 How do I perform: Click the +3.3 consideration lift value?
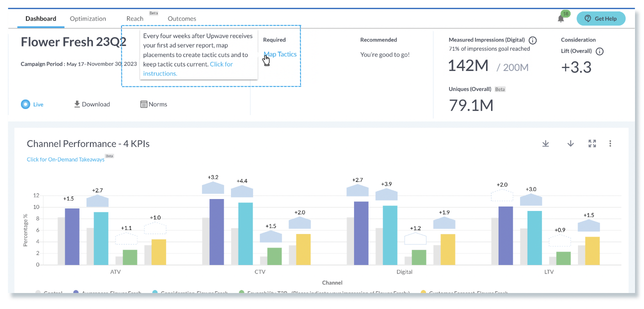click(x=576, y=67)
